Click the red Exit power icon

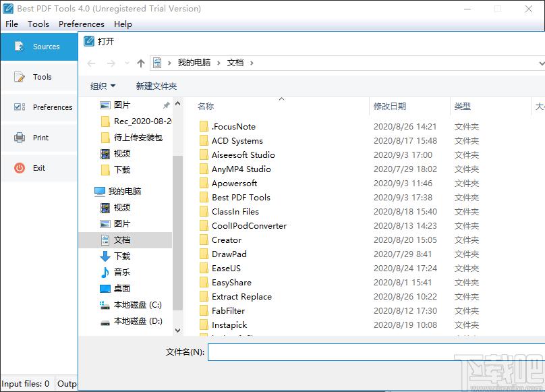click(20, 168)
